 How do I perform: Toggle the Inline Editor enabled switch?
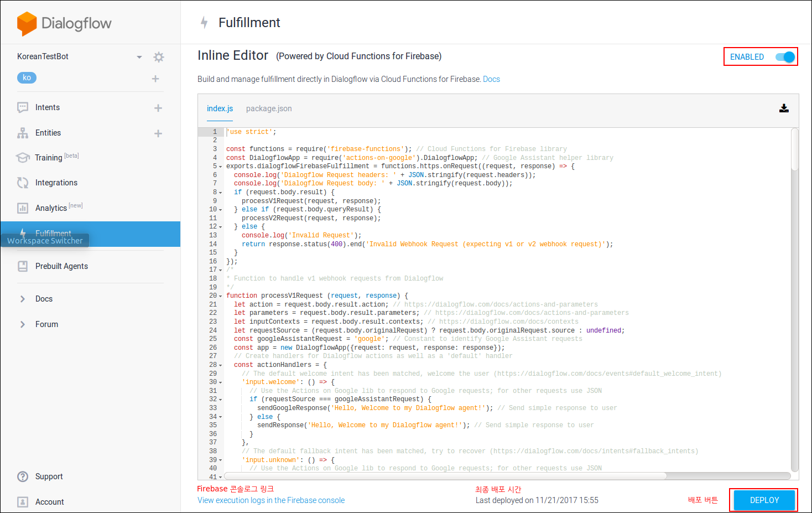[785, 57]
